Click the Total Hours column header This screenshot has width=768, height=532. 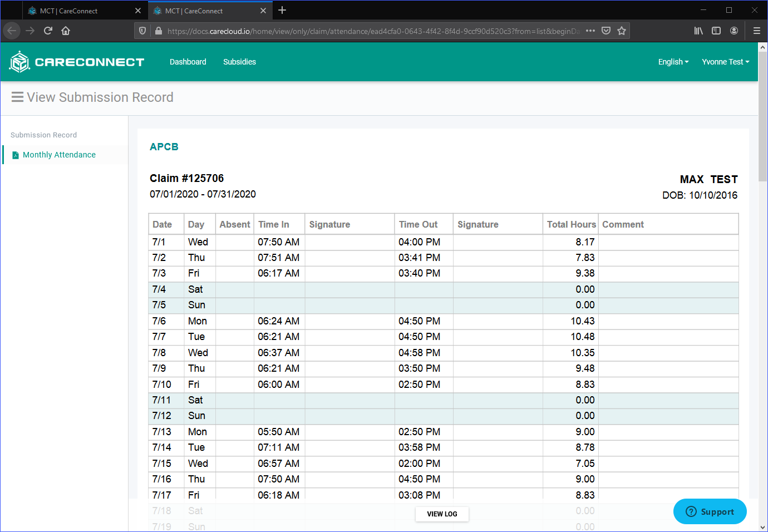(x=572, y=224)
